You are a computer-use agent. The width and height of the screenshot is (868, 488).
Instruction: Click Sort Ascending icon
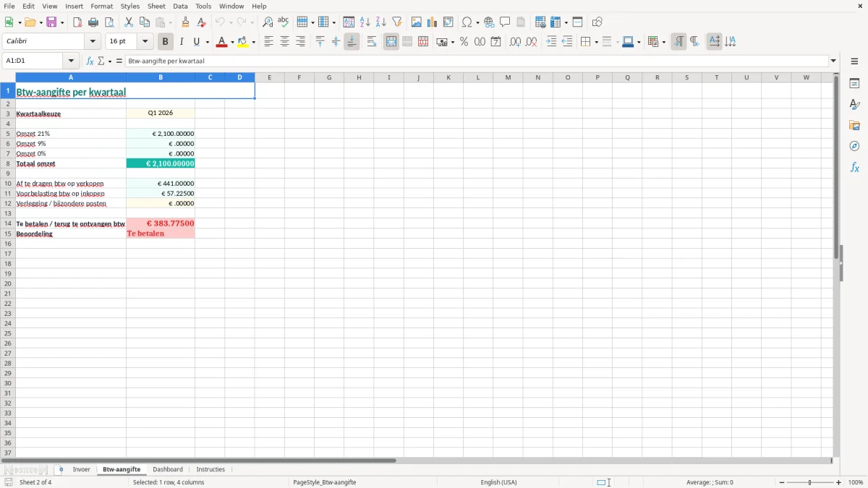click(x=365, y=22)
